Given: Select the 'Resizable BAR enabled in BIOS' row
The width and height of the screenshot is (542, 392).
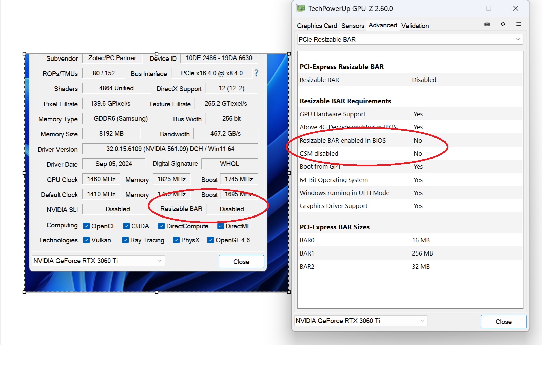Looking at the screenshot, I should point(410,140).
